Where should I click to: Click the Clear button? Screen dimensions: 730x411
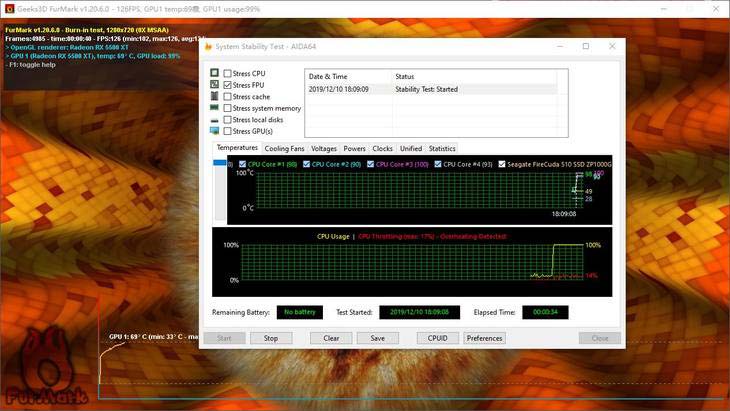click(331, 338)
